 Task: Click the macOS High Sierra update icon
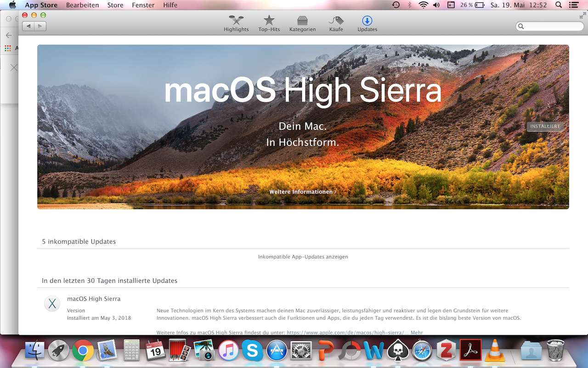[52, 303]
